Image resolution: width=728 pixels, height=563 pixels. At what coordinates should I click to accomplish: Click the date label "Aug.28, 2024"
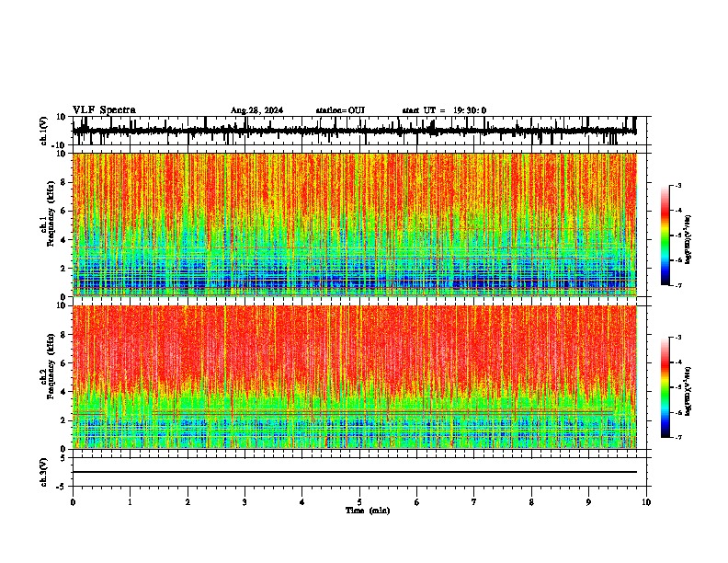(256, 110)
